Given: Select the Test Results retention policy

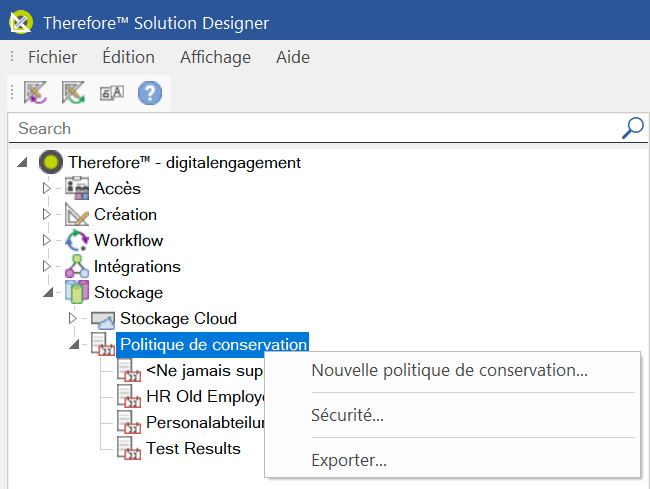Looking at the screenshot, I should tap(193, 448).
